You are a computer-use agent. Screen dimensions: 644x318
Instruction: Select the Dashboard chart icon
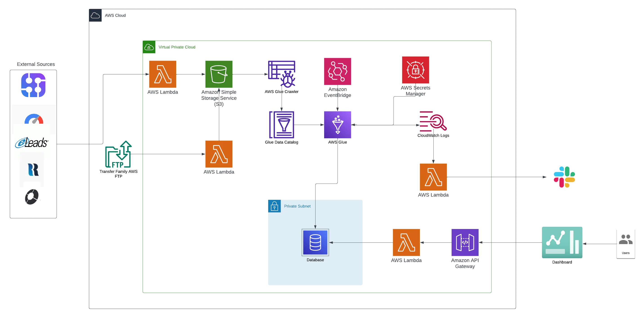562,242
